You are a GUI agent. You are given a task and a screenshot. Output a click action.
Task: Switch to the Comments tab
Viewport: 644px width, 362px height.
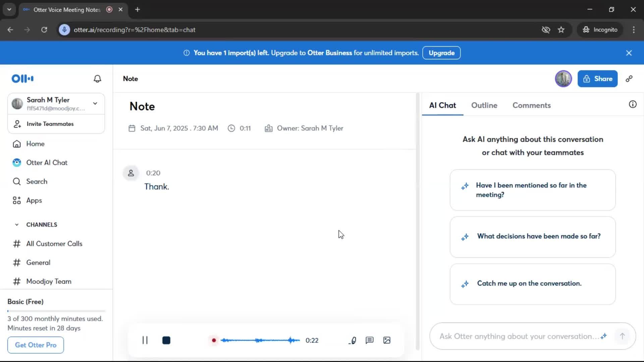pos(531,105)
